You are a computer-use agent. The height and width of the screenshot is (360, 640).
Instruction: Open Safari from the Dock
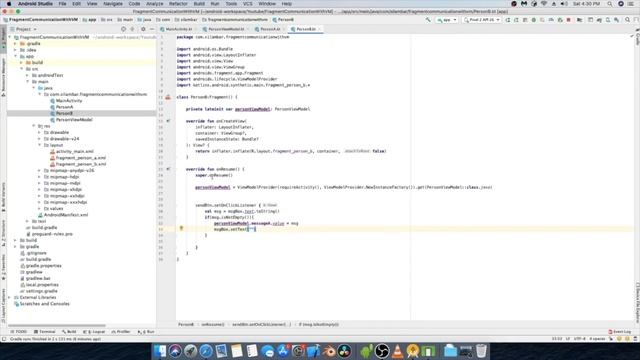coord(206,351)
